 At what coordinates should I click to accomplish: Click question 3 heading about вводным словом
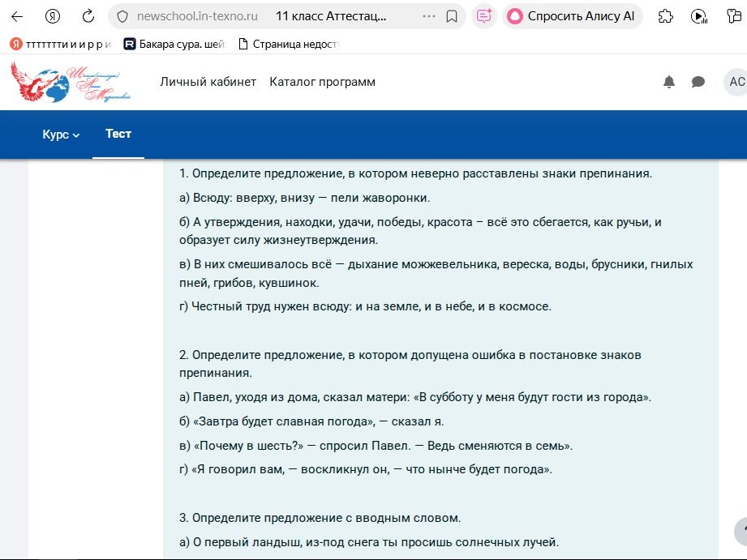320,518
